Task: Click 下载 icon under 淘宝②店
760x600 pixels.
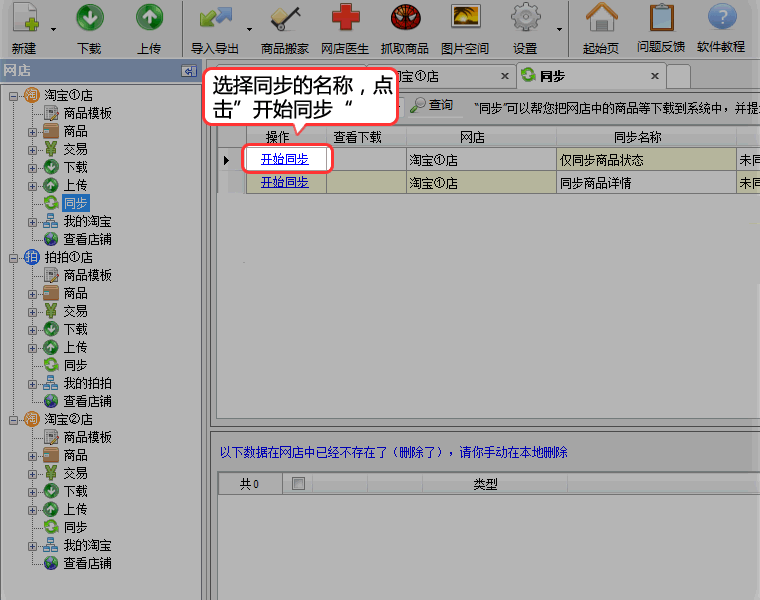Action: 51,491
